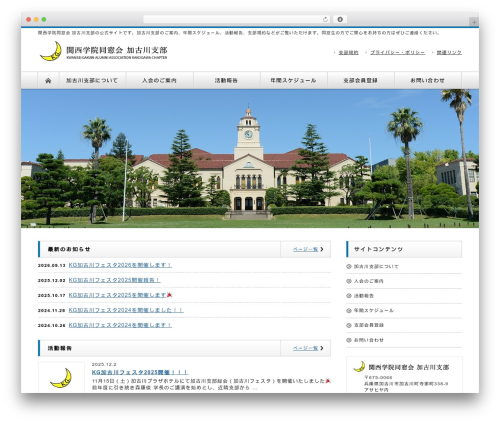The height and width of the screenshot is (423, 500).
Task: Open sidebar link 入会のご案内
Action: (x=368, y=281)
